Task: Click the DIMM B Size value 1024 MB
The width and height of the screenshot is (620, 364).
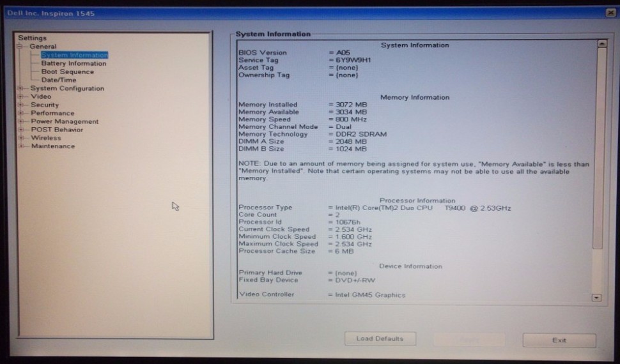Action: [351, 149]
